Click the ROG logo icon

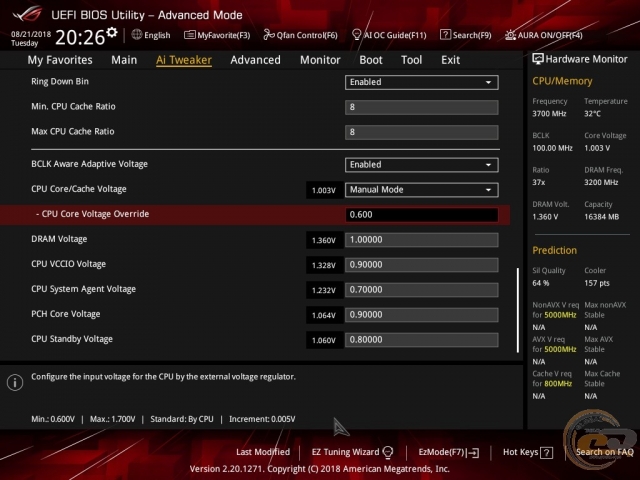pyautogui.click(x=27, y=14)
